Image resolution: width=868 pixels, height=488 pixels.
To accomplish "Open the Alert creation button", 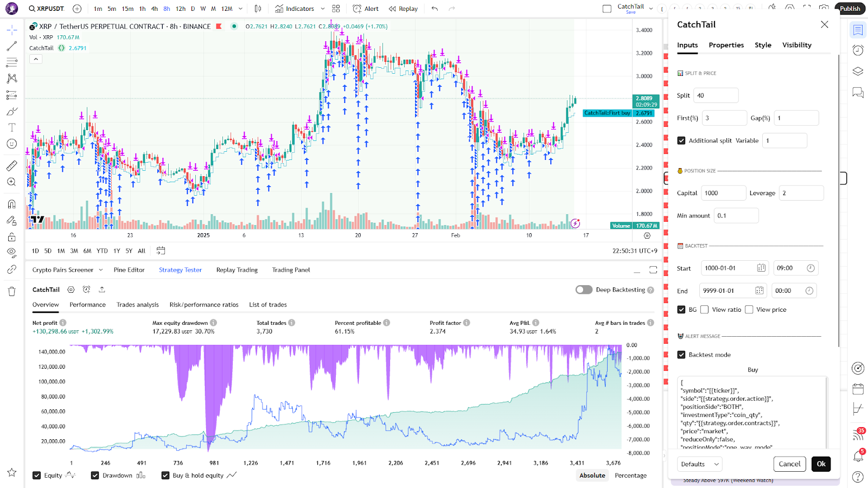I will (x=366, y=9).
